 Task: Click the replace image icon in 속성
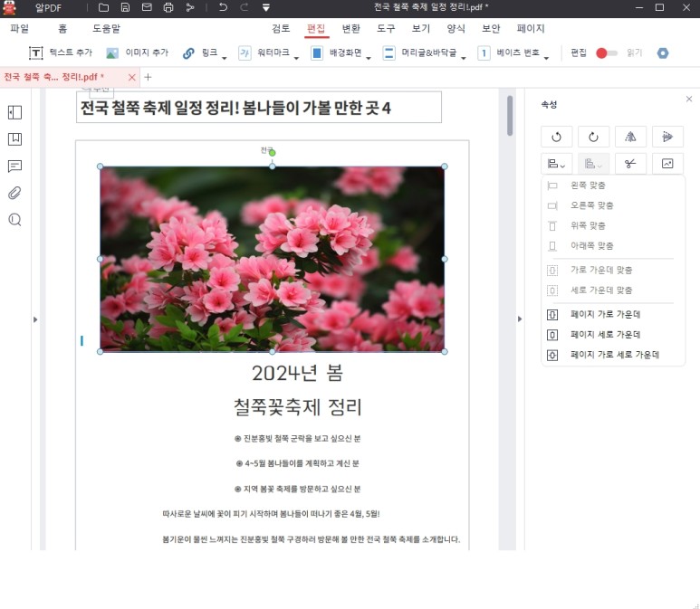coord(667,164)
